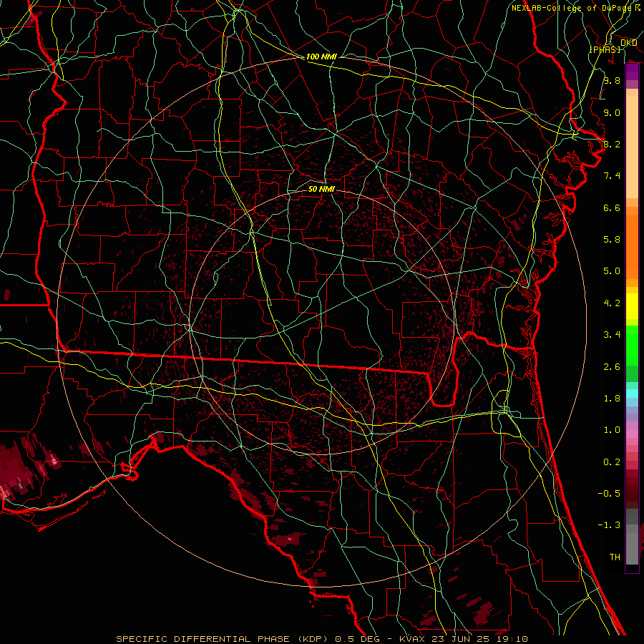The image size is (644, 644).
Task: Select the 5.0 legend value
Action: click(612, 271)
